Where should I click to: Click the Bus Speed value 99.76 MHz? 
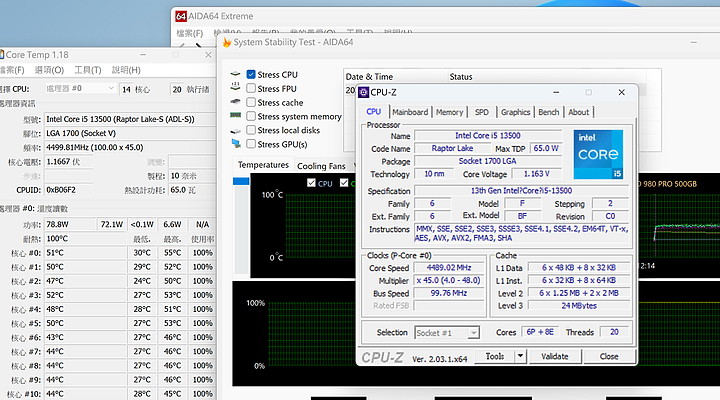coord(449,293)
